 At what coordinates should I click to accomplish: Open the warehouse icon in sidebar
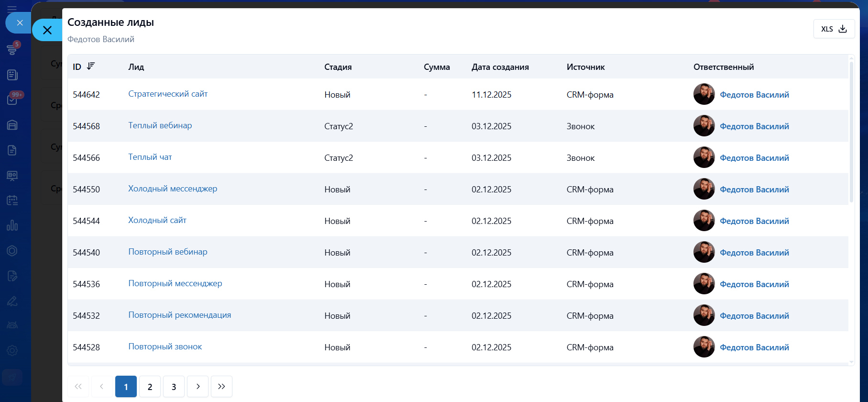12,125
